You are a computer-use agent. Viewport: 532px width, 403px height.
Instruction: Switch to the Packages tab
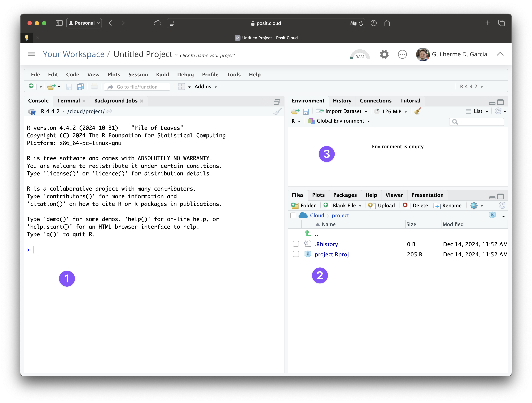point(345,195)
